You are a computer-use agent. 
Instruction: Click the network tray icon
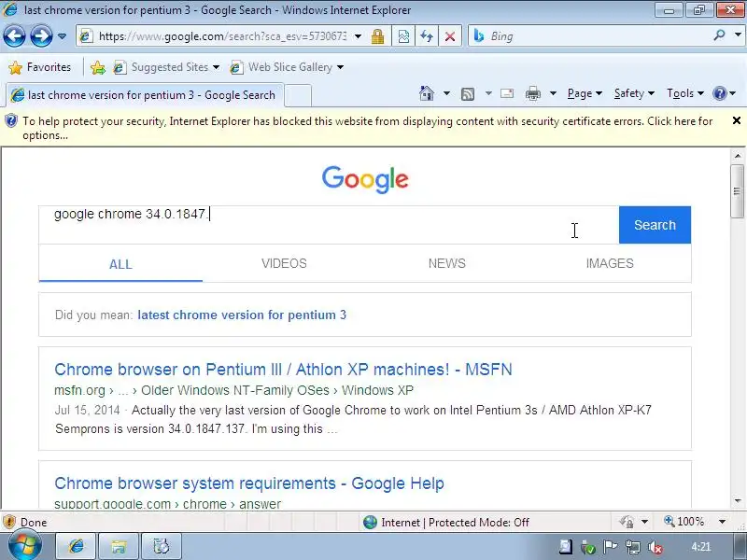[633, 547]
